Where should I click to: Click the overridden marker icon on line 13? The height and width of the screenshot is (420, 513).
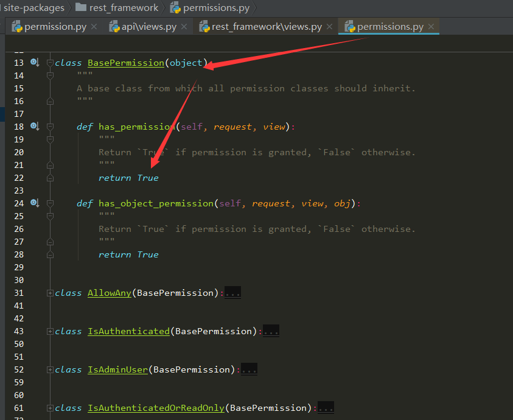click(35, 62)
